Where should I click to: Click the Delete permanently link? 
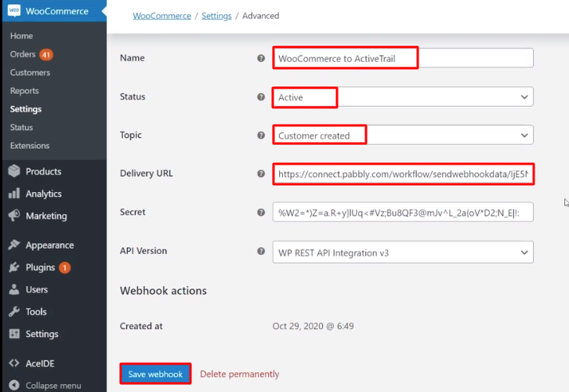240,374
